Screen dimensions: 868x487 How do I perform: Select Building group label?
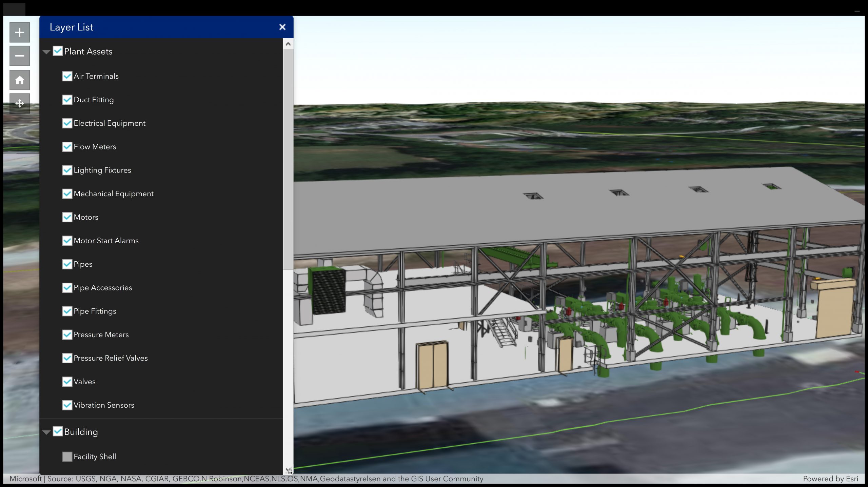(81, 431)
